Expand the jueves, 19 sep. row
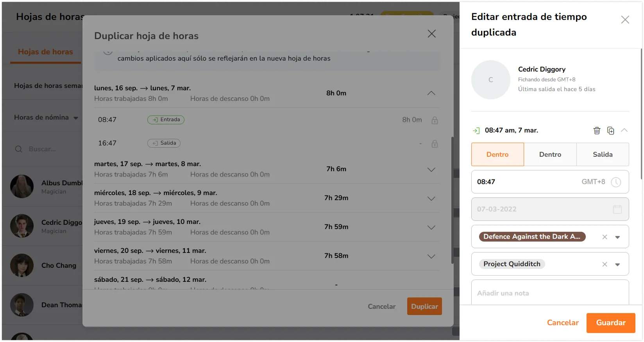The height and width of the screenshot is (342, 644). point(431,227)
